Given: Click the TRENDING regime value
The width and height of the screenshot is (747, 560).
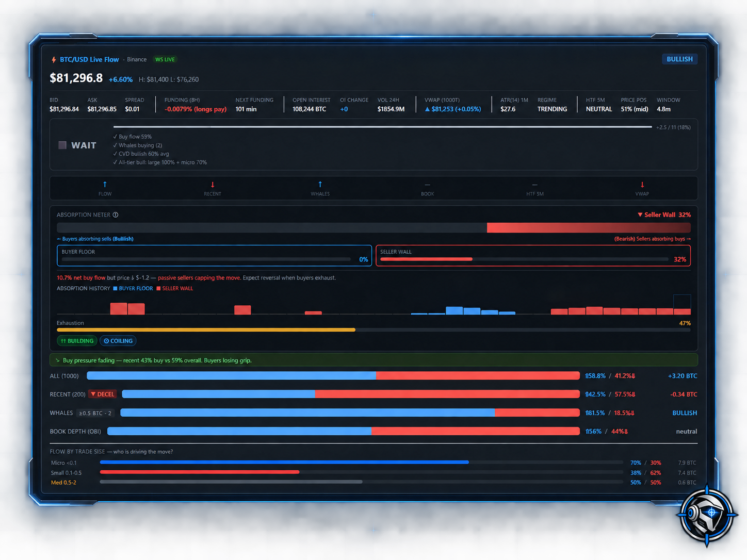Looking at the screenshot, I should [x=552, y=109].
